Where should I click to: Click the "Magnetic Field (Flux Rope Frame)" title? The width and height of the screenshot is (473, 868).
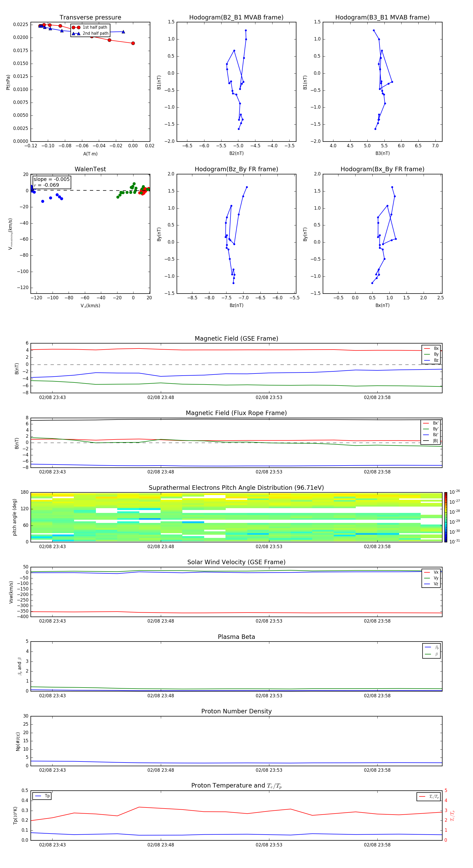236,413
